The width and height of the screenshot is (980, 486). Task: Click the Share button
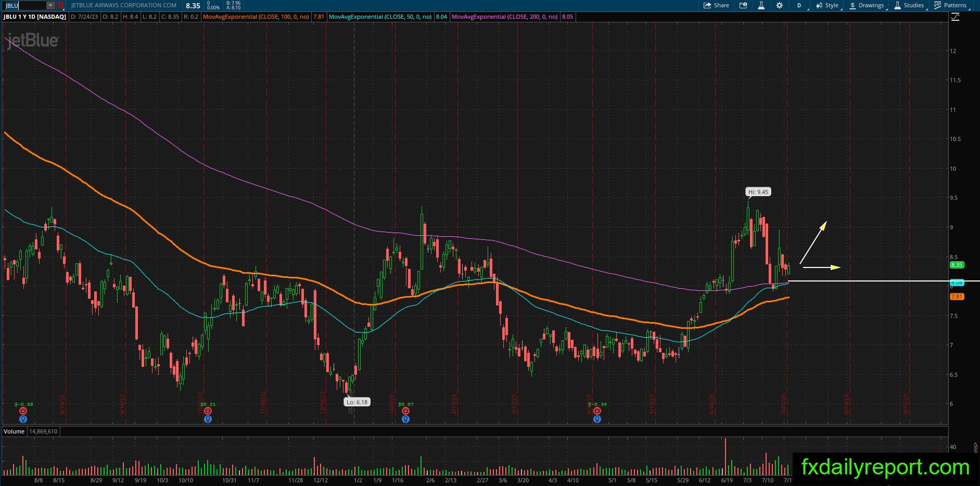(x=716, y=5)
